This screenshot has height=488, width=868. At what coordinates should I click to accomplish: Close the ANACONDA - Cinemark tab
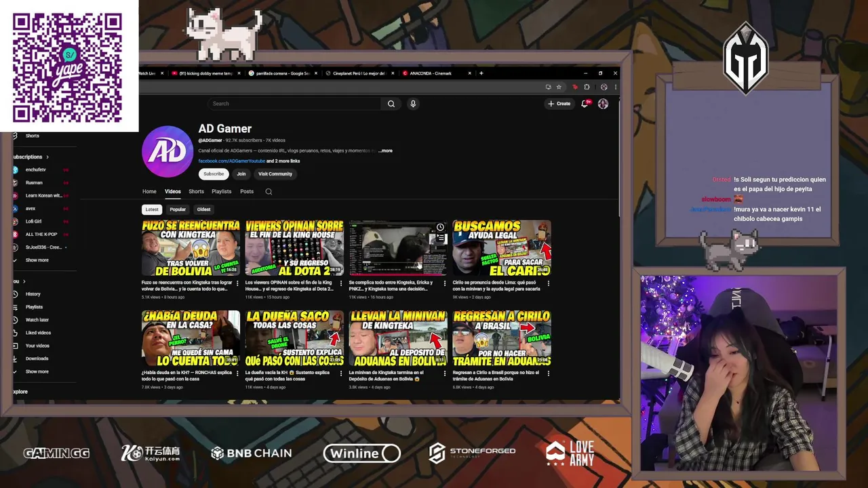click(469, 73)
